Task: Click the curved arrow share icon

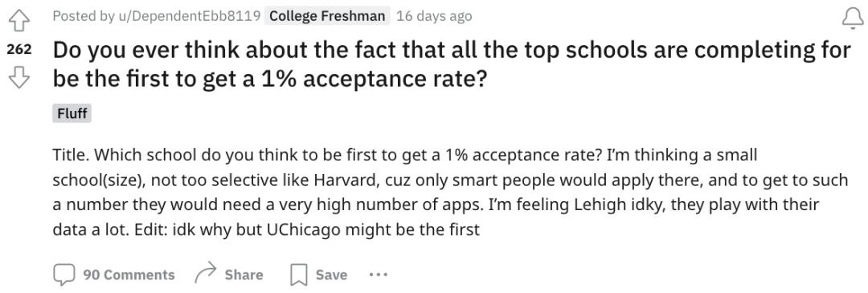Action: pos(206,274)
